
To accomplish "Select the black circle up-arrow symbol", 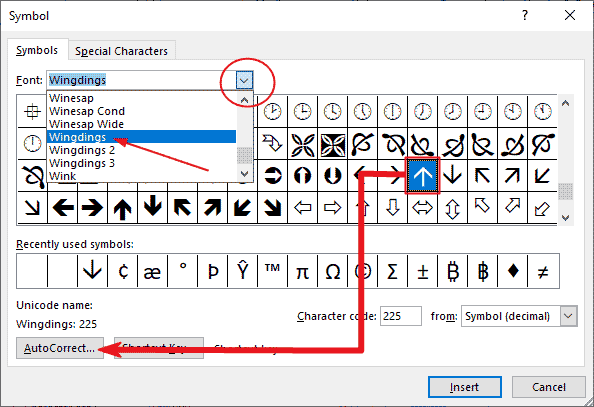I will 302,175.
